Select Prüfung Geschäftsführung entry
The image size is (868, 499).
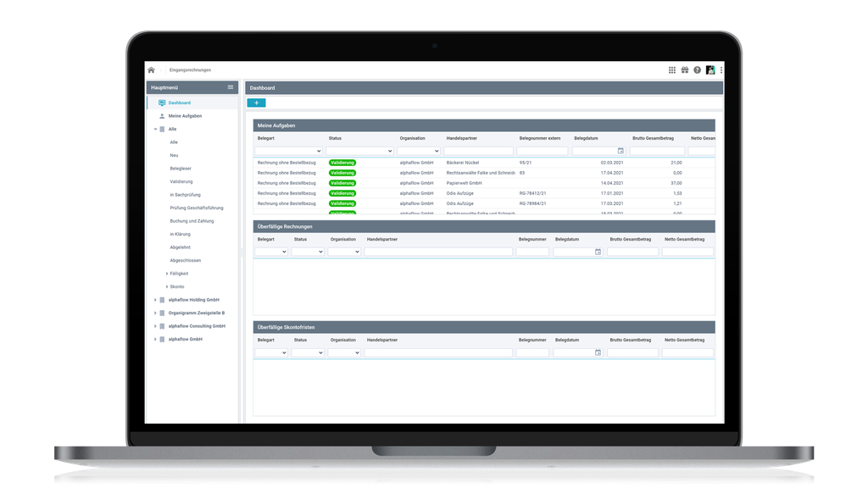coord(197,208)
